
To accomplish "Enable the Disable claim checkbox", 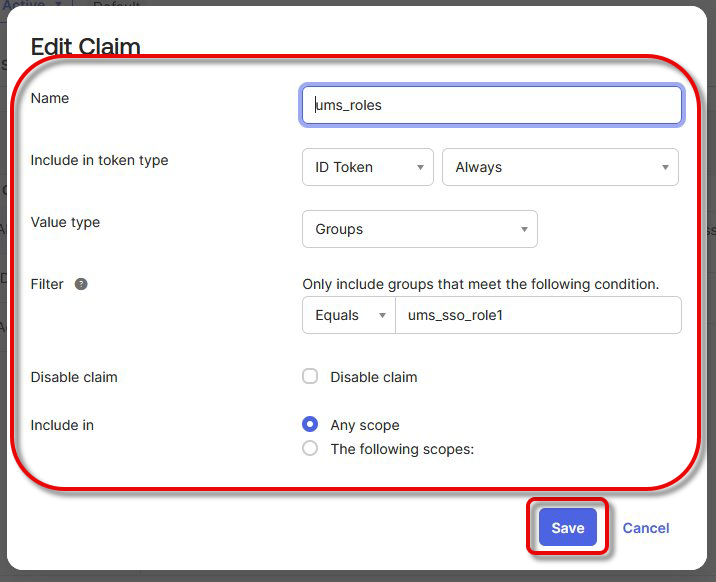I will click(310, 377).
